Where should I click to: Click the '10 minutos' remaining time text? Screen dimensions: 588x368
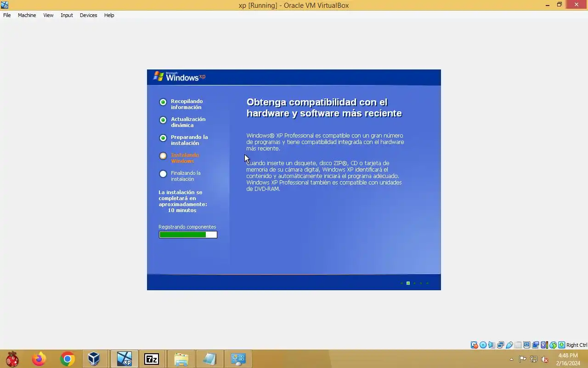(182, 210)
